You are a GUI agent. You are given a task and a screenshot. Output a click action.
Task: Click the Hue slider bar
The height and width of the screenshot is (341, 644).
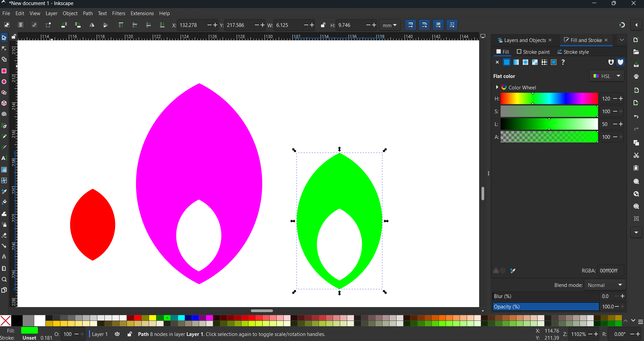549,99
